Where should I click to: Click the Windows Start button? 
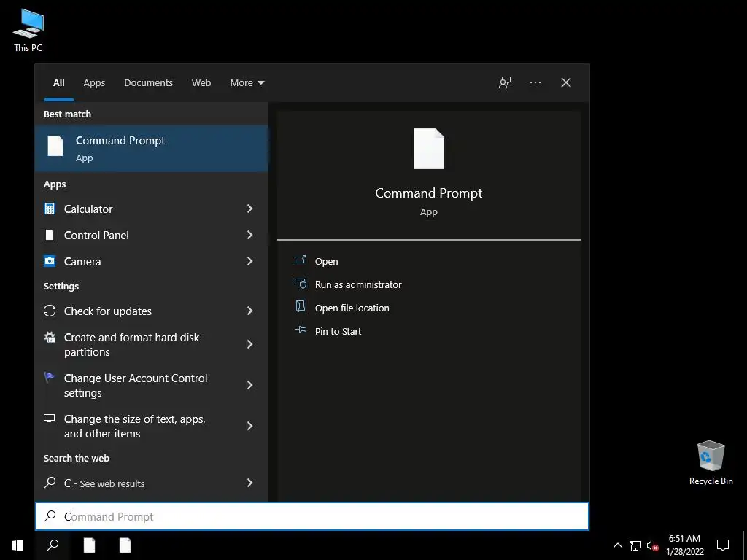pyautogui.click(x=18, y=545)
